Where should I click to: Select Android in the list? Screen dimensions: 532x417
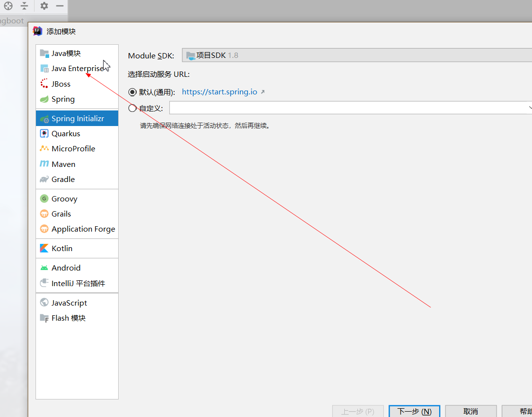pyautogui.click(x=77, y=268)
